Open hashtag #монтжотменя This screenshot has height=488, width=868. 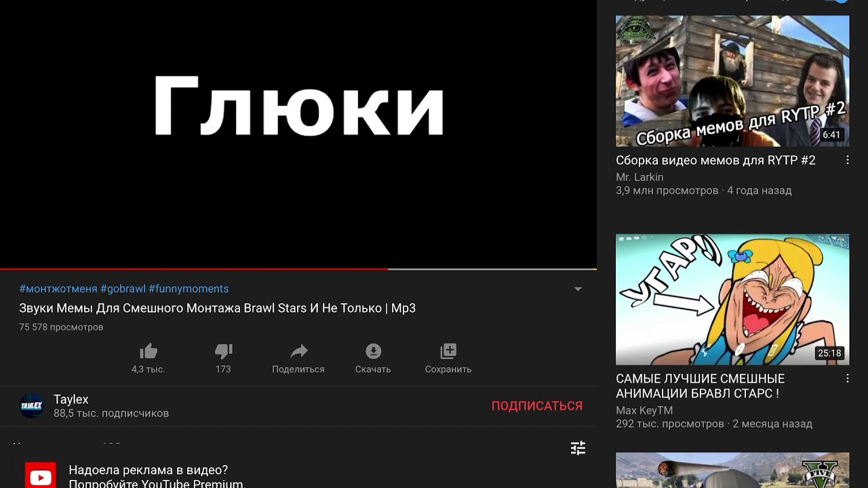click(x=58, y=289)
